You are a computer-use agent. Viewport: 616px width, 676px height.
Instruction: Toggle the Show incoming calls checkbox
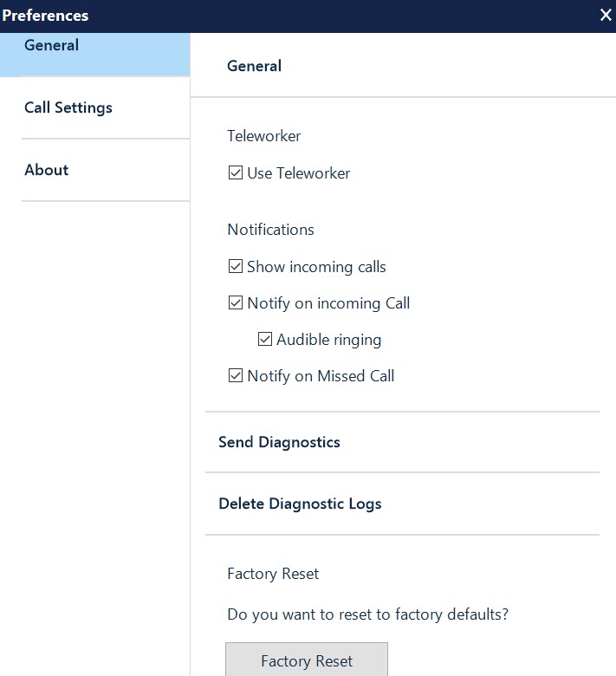pyautogui.click(x=236, y=266)
